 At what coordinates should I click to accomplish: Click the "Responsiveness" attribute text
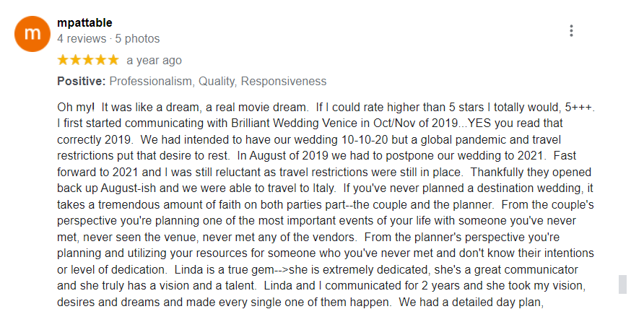pos(283,82)
